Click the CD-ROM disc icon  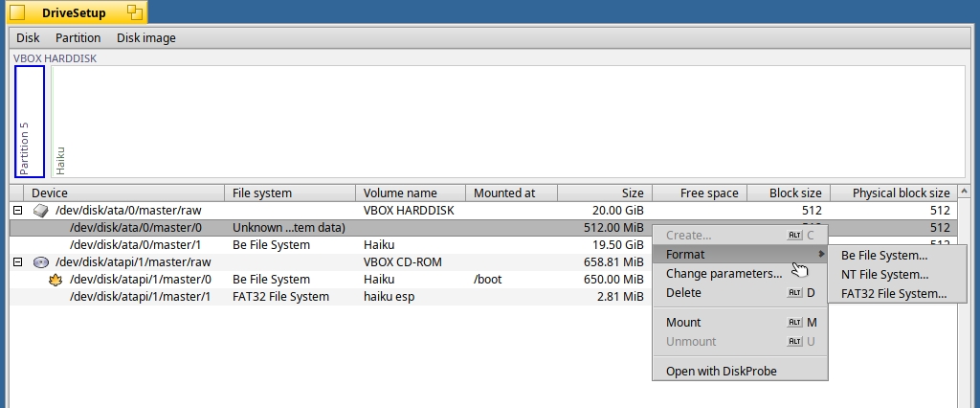tap(40, 261)
